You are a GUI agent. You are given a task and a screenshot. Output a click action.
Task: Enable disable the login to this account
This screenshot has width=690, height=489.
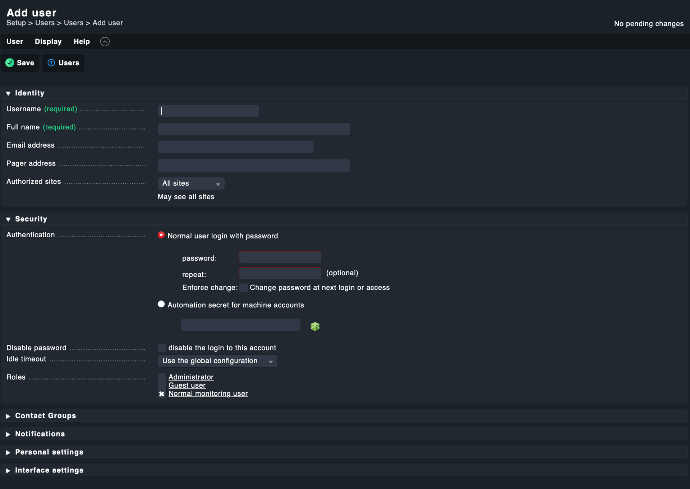coord(162,348)
